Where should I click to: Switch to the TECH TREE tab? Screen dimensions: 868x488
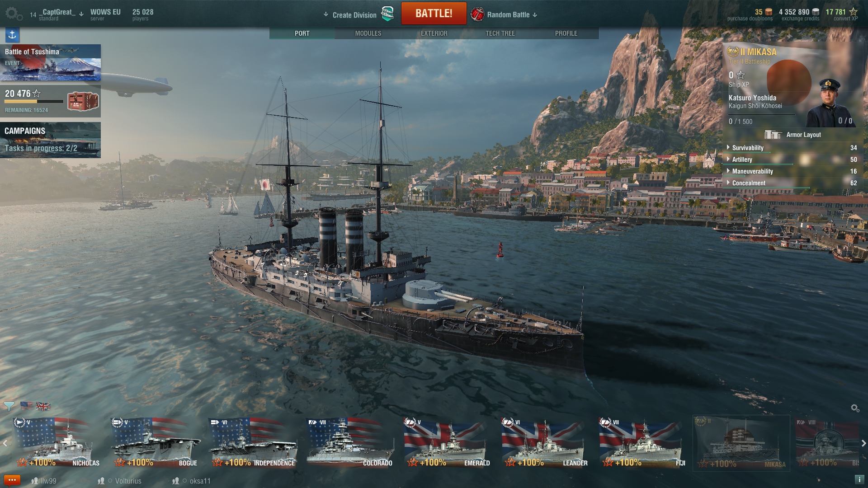pos(500,33)
